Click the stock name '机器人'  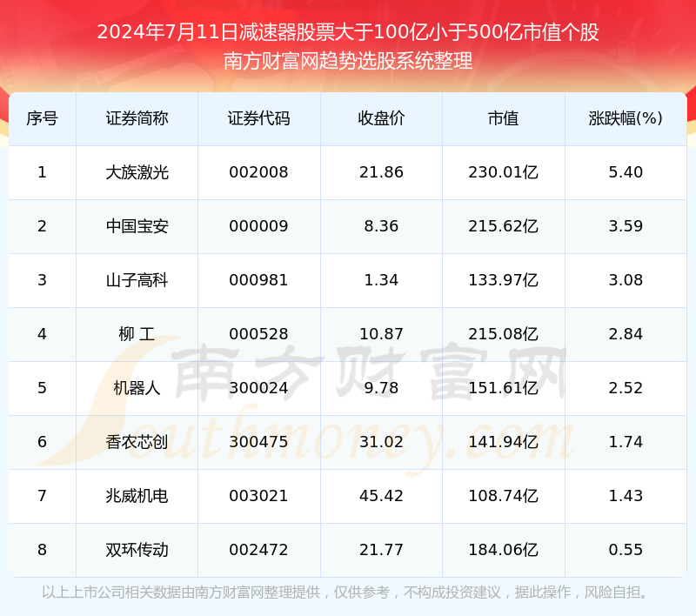pos(137,388)
